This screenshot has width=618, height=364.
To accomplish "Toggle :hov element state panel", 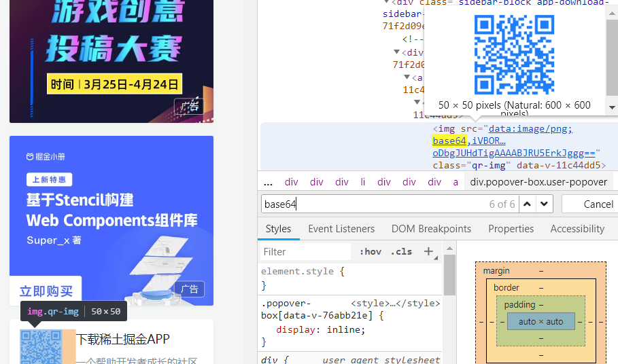I will [x=370, y=251].
